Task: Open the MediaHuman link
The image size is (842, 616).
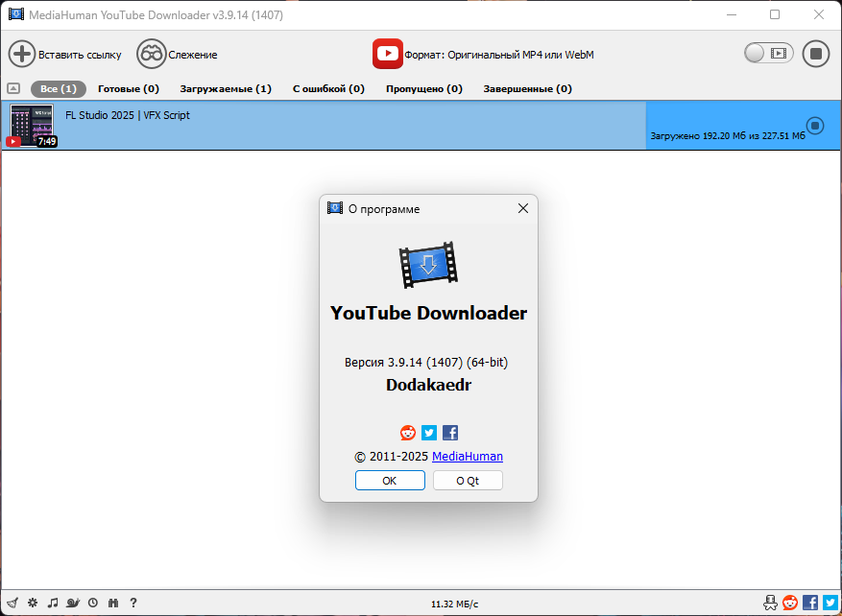Action: click(x=468, y=457)
